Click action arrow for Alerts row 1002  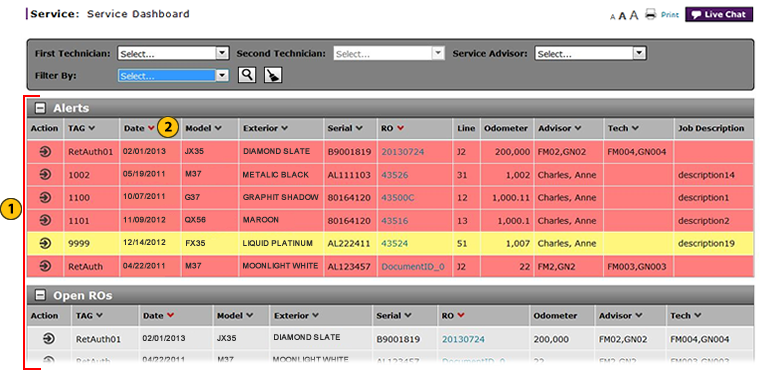45,175
